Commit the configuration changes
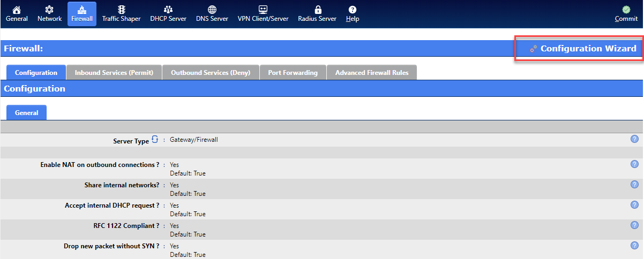 (x=626, y=14)
